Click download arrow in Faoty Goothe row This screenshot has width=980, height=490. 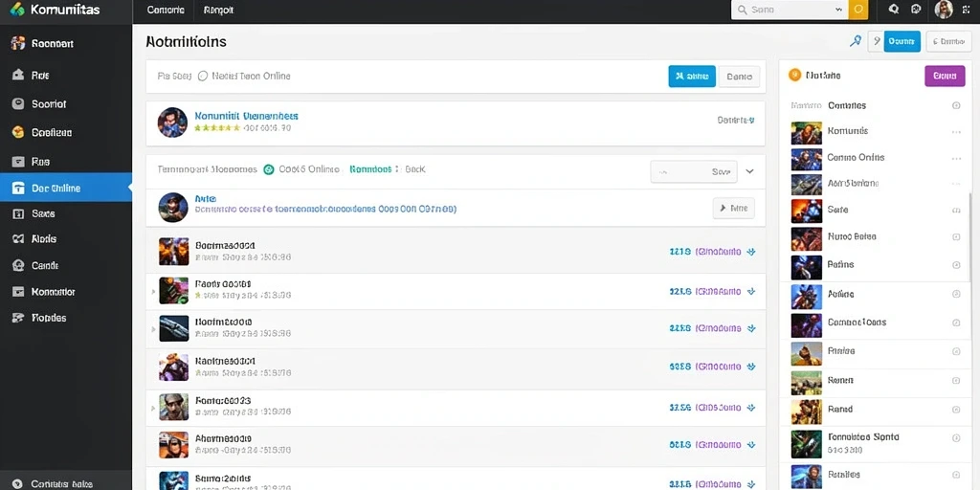(x=751, y=291)
